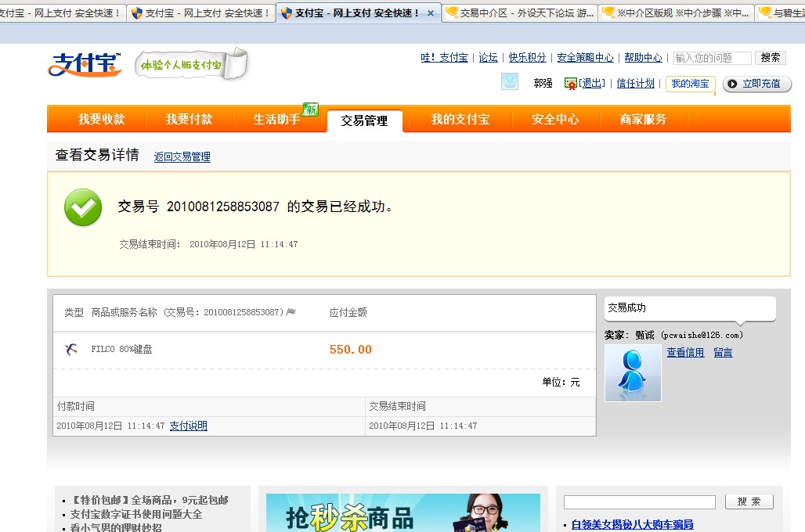The width and height of the screenshot is (805, 532).
Task: Click the 查看信用 link for seller
Action: 685,353
